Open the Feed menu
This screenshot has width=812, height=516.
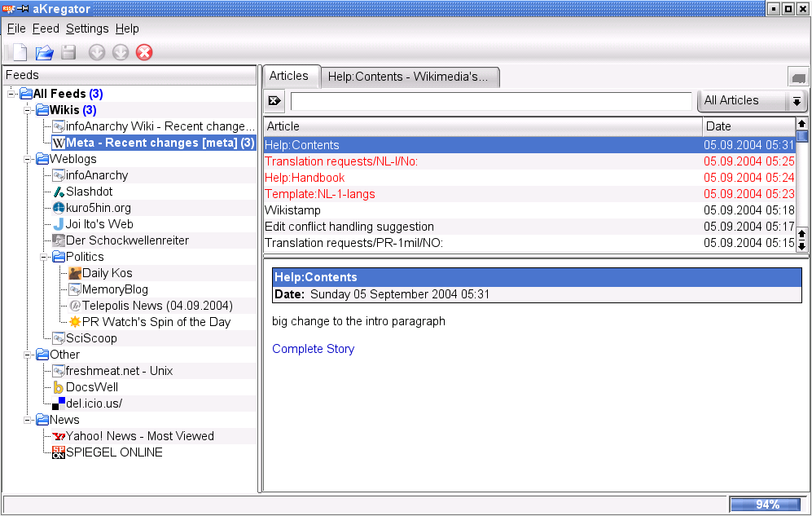46,29
